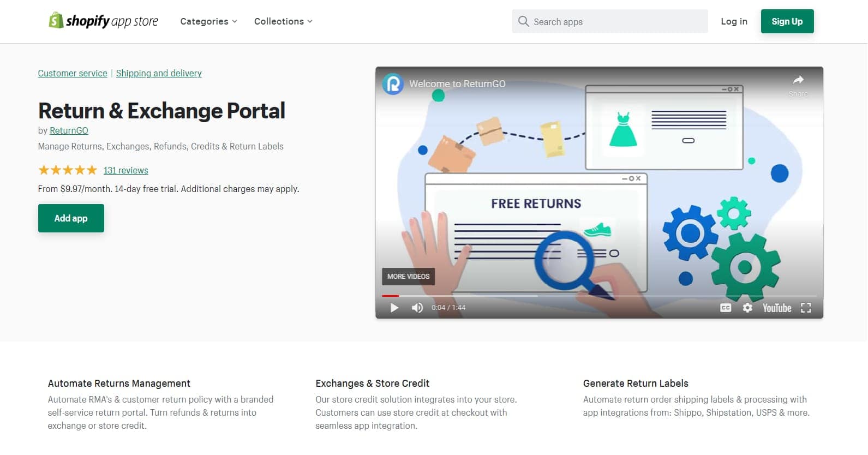Focus the Search apps field
This screenshot has width=868, height=455.
tap(609, 21)
